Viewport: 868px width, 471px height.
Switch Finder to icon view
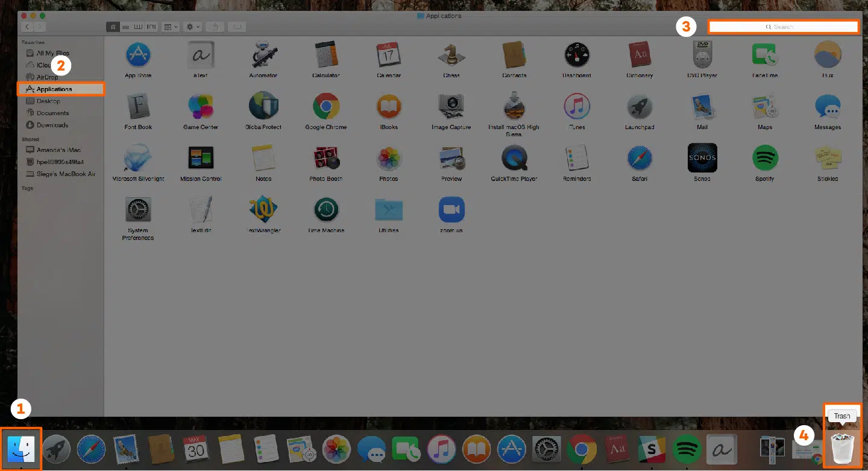click(113, 27)
